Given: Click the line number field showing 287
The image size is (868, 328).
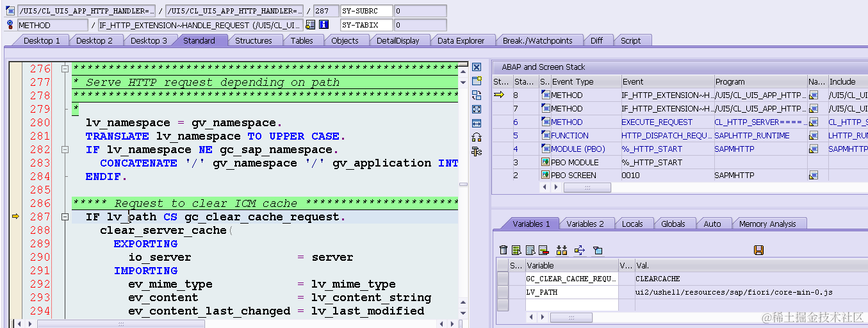Looking at the screenshot, I should (x=325, y=11).
